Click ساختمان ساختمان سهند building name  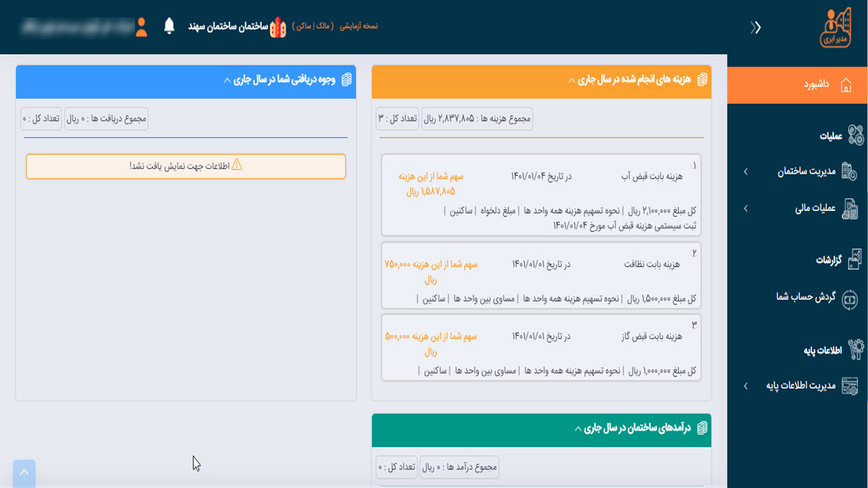228,26
